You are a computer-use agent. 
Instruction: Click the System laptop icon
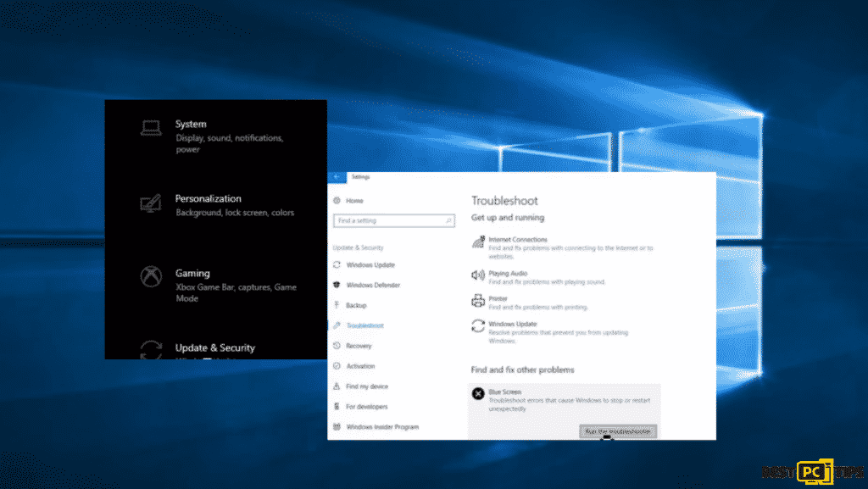[151, 128]
